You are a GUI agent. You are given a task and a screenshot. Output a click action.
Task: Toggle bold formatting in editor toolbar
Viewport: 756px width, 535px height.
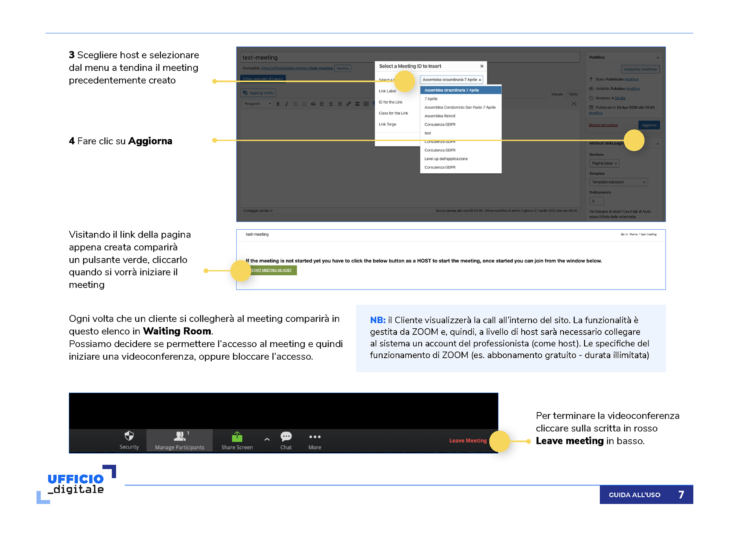click(278, 104)
